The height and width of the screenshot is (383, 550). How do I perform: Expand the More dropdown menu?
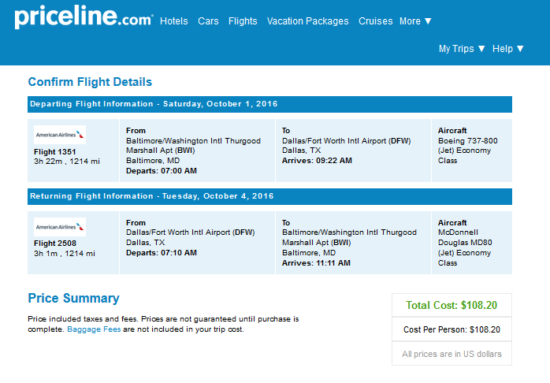415,21
